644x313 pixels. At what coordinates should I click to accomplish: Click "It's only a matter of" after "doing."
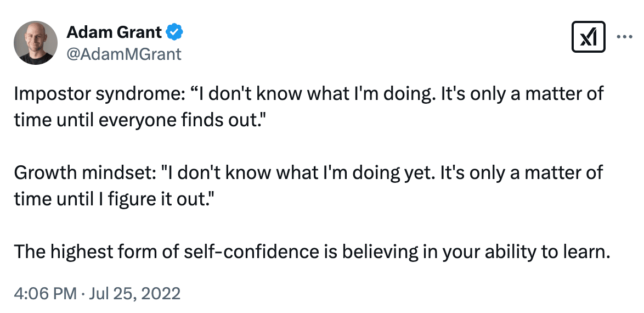pos(522,94)
